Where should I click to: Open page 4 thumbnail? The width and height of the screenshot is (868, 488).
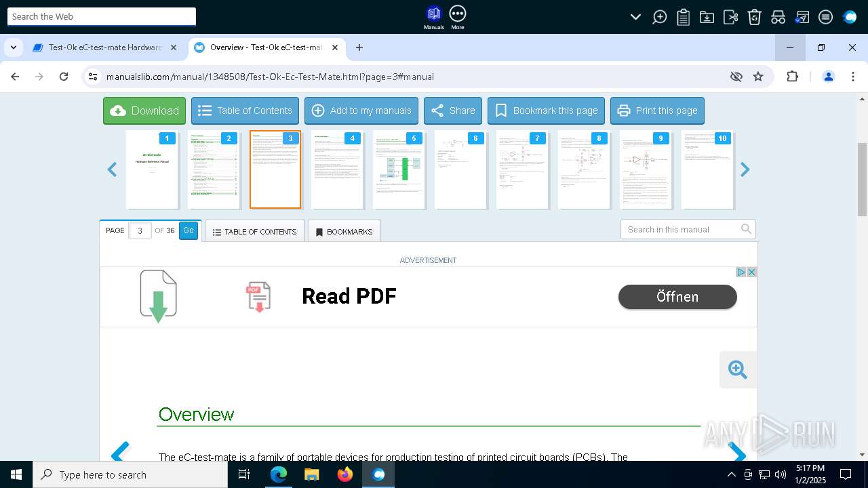(337, 169)
